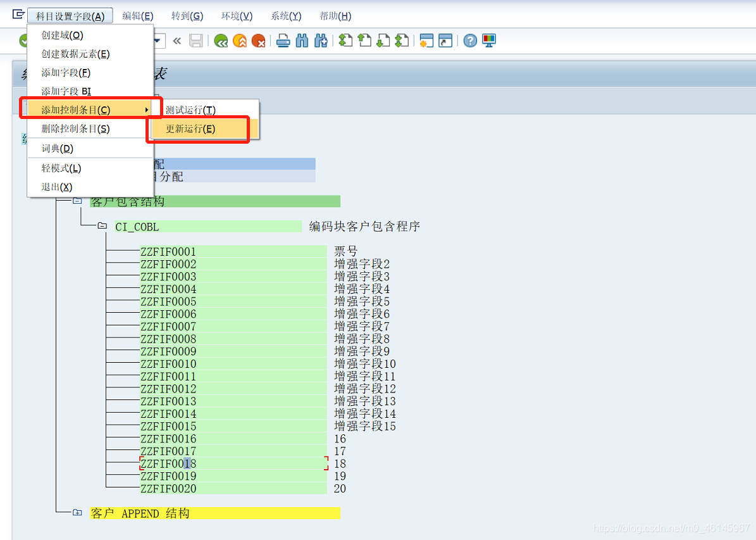Save the current settings with disk icon
The width and height of the screenshot is (756, 540).
(196, 41)
